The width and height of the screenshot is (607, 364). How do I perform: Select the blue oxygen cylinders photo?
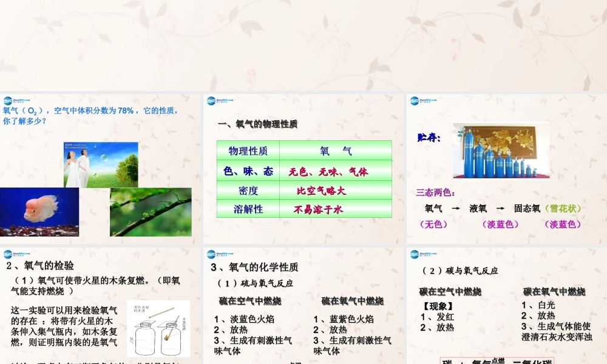[501, 150]
